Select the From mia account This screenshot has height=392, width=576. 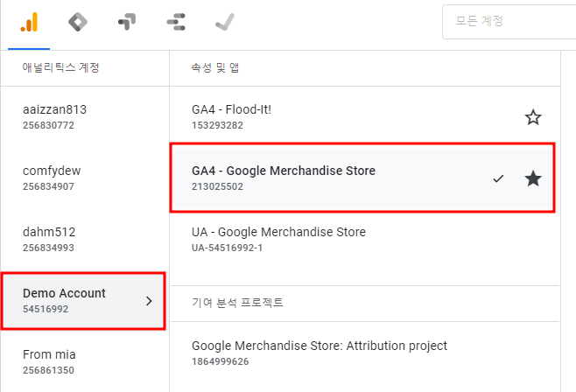(x=85, y=362)
